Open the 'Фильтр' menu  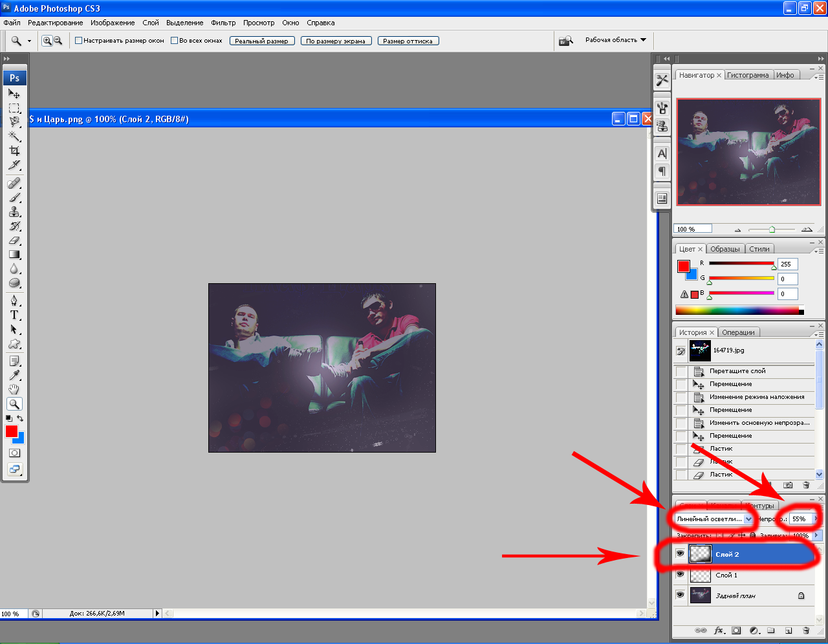pyautogui.click(x=223, y=23)
